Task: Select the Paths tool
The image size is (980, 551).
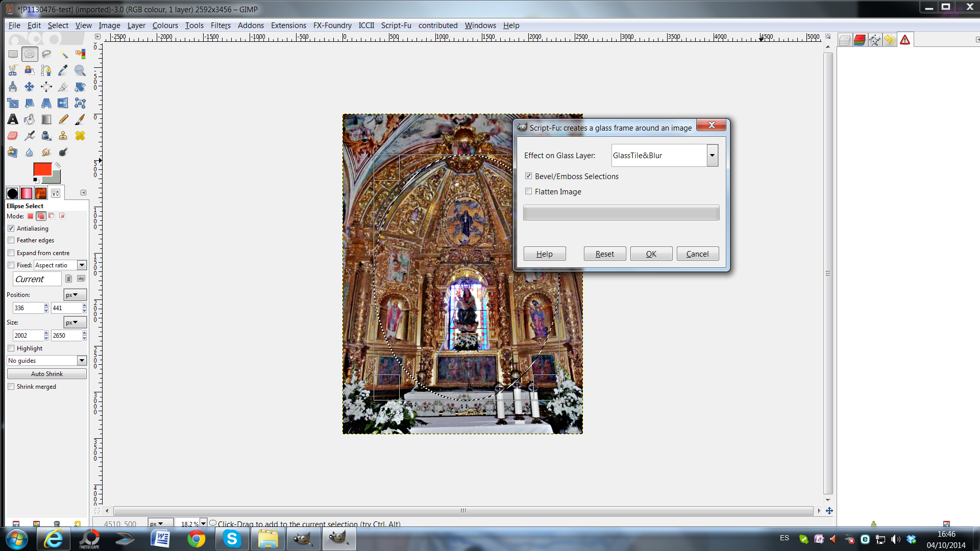Action: (46, 70)
